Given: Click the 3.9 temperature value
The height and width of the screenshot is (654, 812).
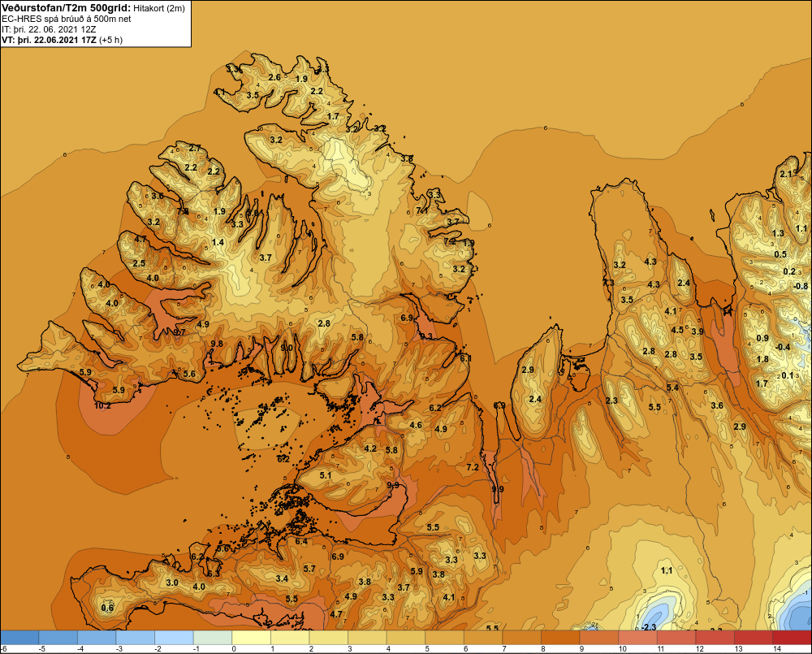Looking at the screenshot, I should pos(698,331).
